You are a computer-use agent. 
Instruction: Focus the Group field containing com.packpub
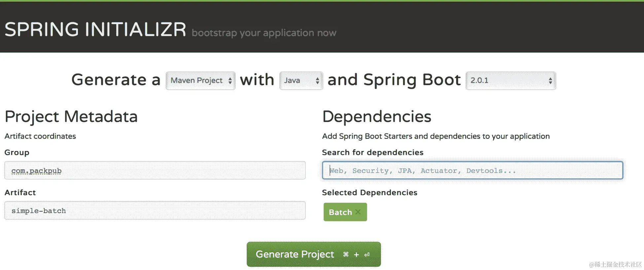(155, 170)
